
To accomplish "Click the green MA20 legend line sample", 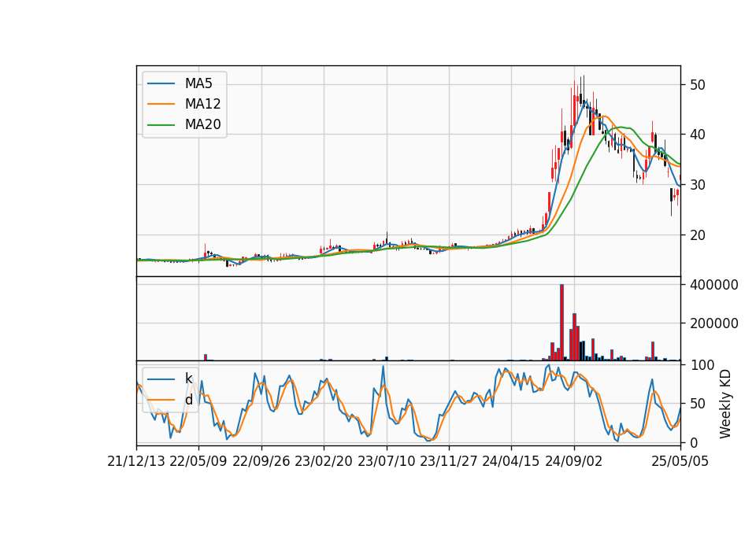I will (x=161, y=125).
